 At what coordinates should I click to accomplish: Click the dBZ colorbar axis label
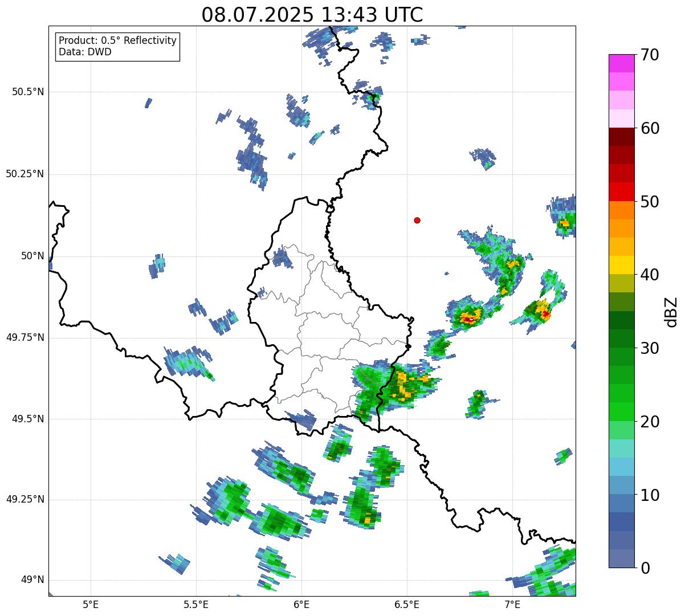(671, 311)
